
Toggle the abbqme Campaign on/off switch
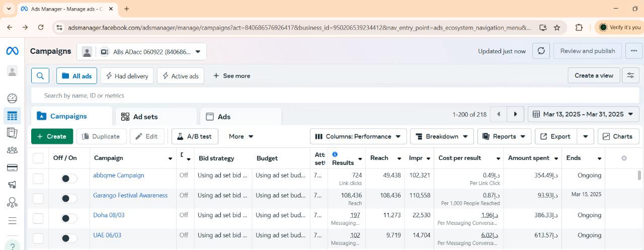(69, 178)
